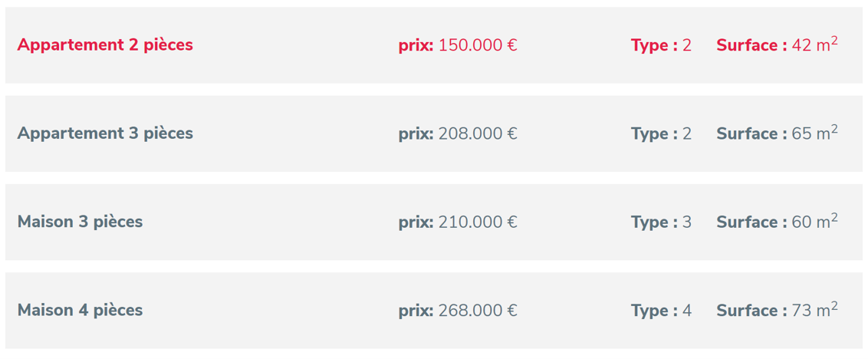Click the Surface label in Appartement 3 pièces row
868x359 pixels.
point(751,133)
